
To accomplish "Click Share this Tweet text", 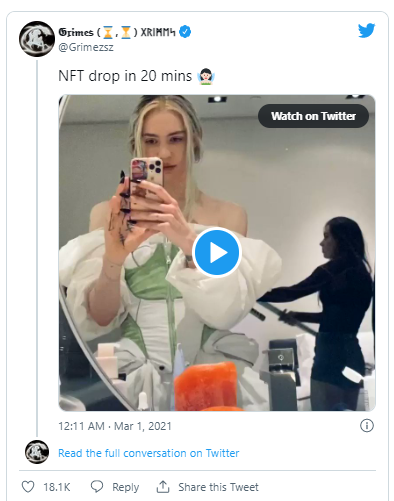I will tap(218, 487).
